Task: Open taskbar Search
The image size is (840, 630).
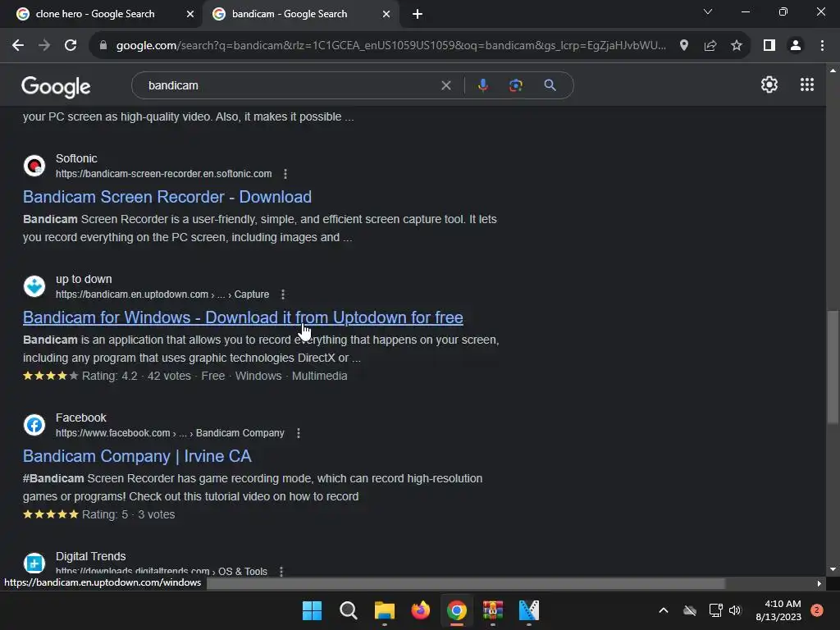Action: tap(348, 610)
